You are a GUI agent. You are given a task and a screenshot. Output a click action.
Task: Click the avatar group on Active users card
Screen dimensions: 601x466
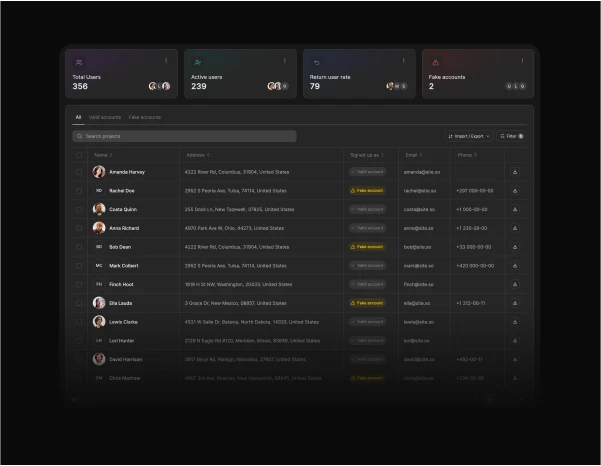coord(278,86)
